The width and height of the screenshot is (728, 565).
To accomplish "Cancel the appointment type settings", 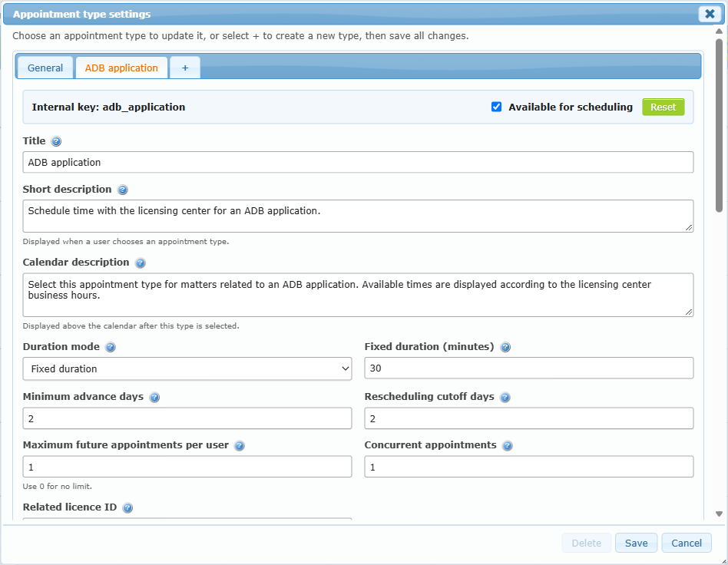I will (x=687, y=544).
